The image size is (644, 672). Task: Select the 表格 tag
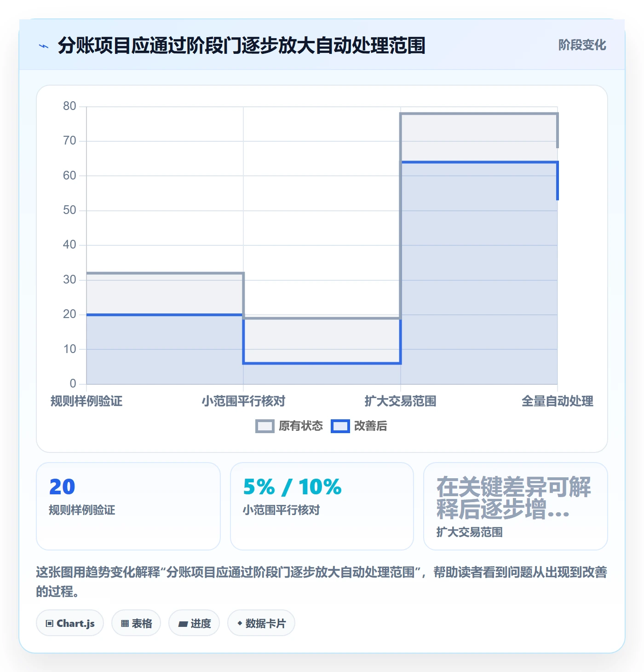coord(136,623)
